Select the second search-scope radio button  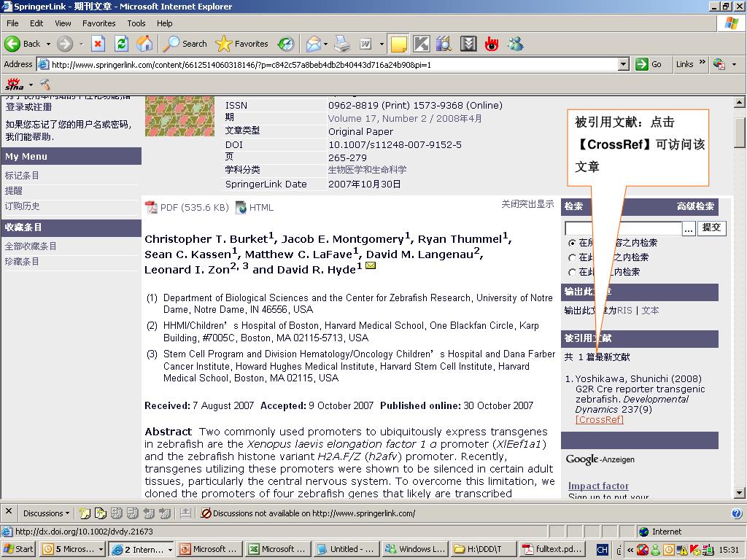point(572,257)
